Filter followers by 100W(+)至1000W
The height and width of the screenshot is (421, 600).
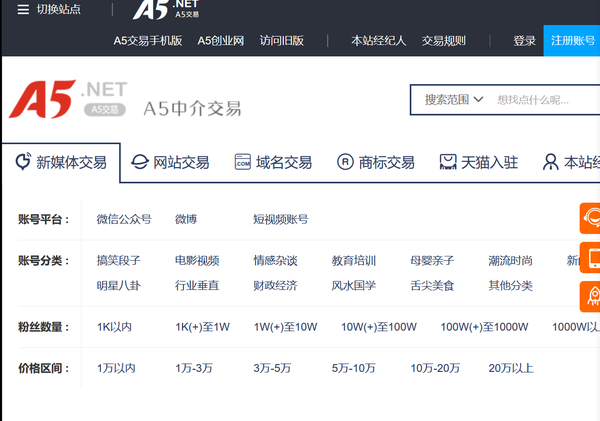[484, 327]
